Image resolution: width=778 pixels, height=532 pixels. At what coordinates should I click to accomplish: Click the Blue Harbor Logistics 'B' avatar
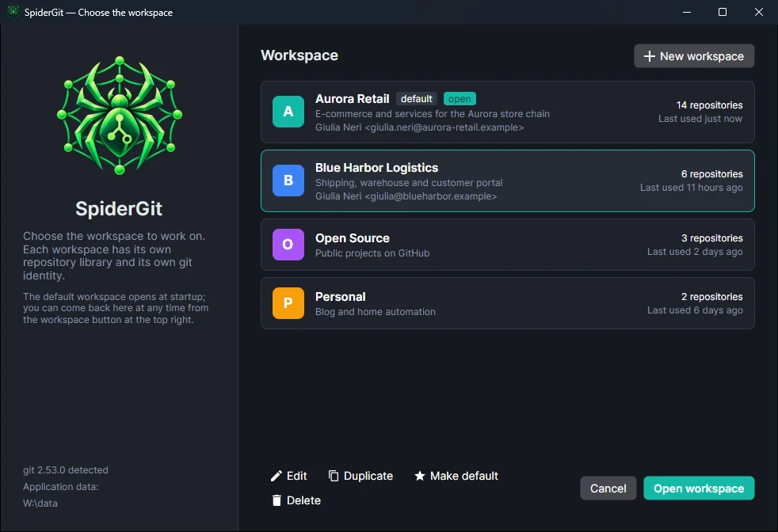tap(288, 180)
